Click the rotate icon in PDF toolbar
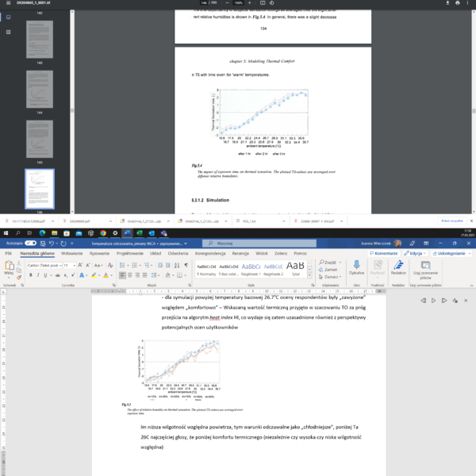This screenshot has height=476, width=476. click(271, 2)
